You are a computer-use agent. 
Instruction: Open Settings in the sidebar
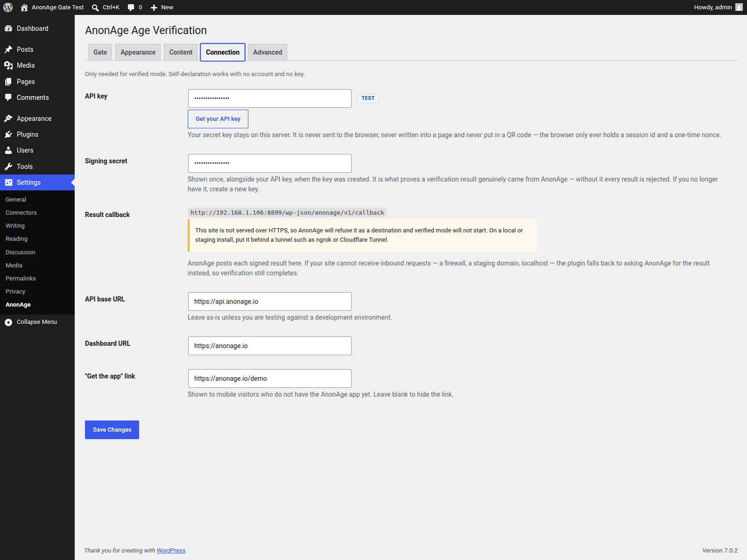coord(37,182)
